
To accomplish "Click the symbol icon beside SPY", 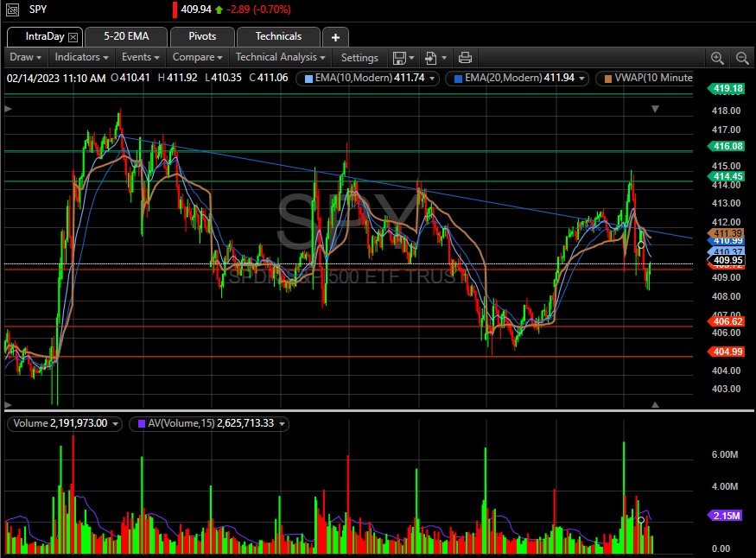I will (12, 10).
